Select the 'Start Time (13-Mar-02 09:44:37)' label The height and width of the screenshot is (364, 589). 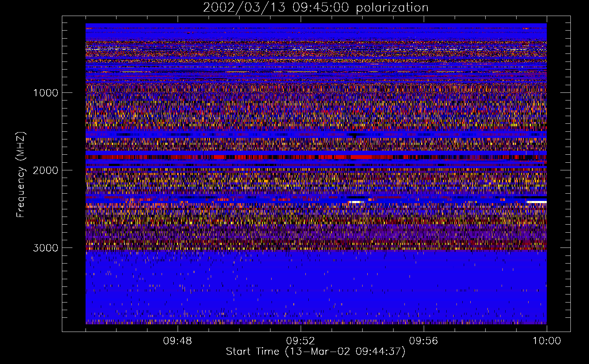click(316, 352)
